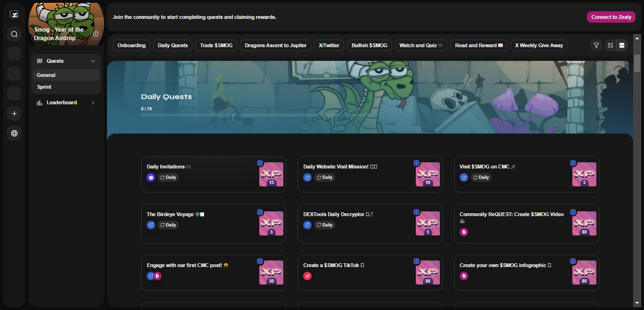Select the Bullish $SMOG category
The width and height of the screenshot is (644, 310).
click(x=370, y=45)
